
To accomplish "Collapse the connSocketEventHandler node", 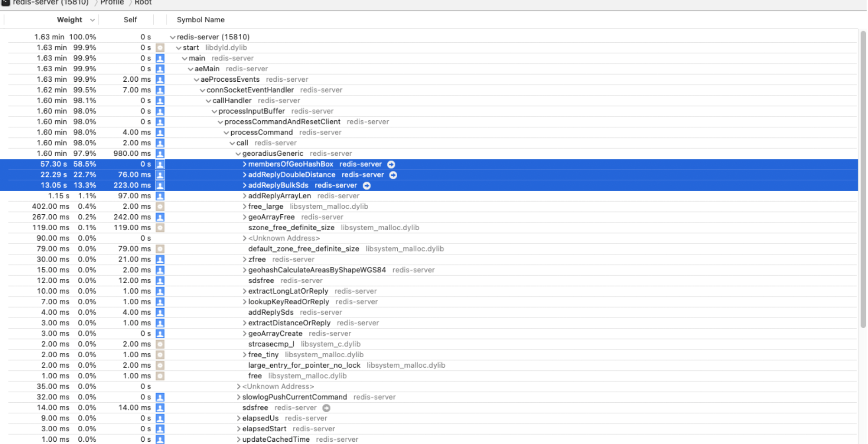I will 202,90.
